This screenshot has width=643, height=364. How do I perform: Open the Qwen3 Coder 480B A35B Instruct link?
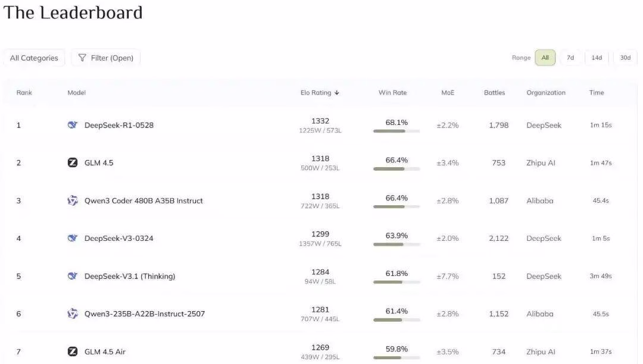click(143, 200)
